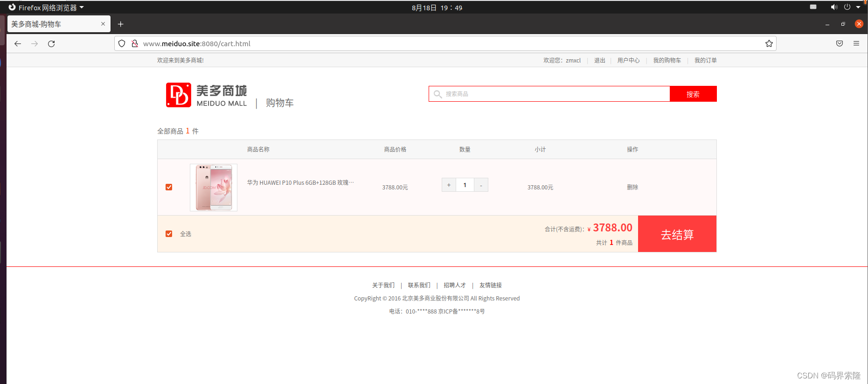Screen dimensions: 868x384
Task: Click 删除 to remove the item
Action: (632, 187)
